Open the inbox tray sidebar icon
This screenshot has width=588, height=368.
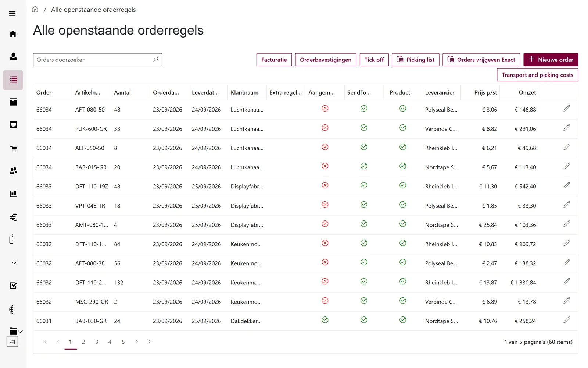[13, 125]
